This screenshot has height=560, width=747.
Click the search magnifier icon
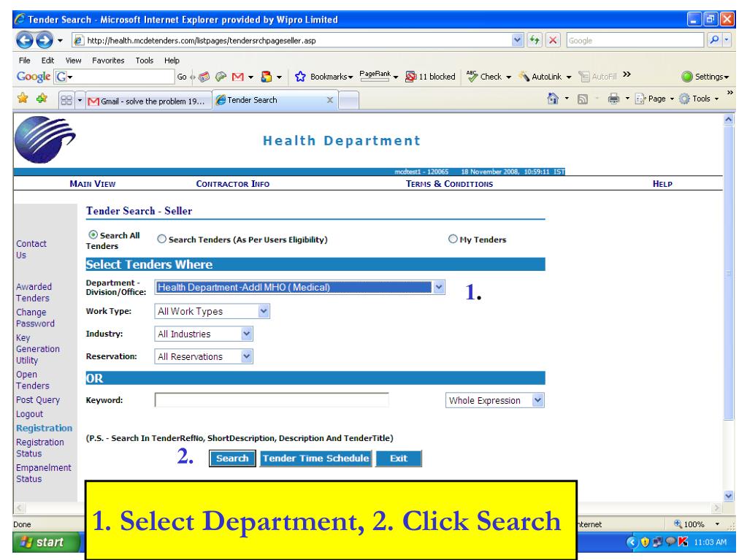click(714, 40)
